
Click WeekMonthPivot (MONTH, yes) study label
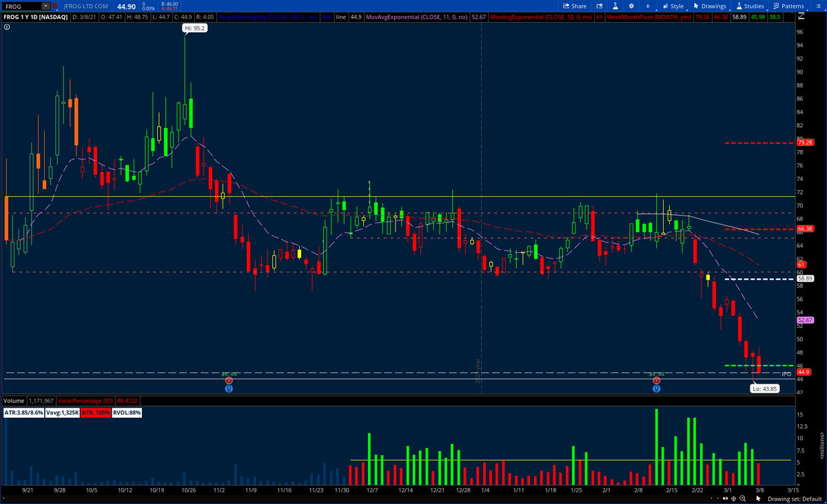pyautogui.click(x=649, y=16)
